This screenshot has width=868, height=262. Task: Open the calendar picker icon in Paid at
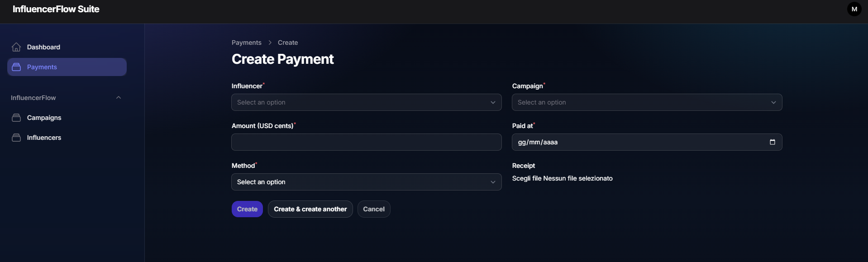click(x=773, y=142)
